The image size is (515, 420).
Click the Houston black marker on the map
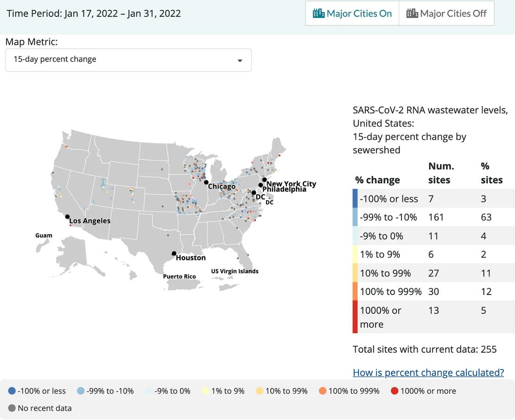coord(174,253)
